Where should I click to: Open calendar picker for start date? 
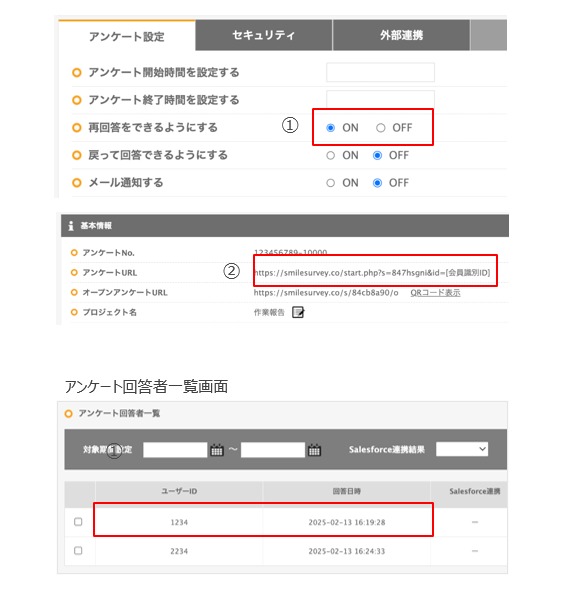(217, 450)
